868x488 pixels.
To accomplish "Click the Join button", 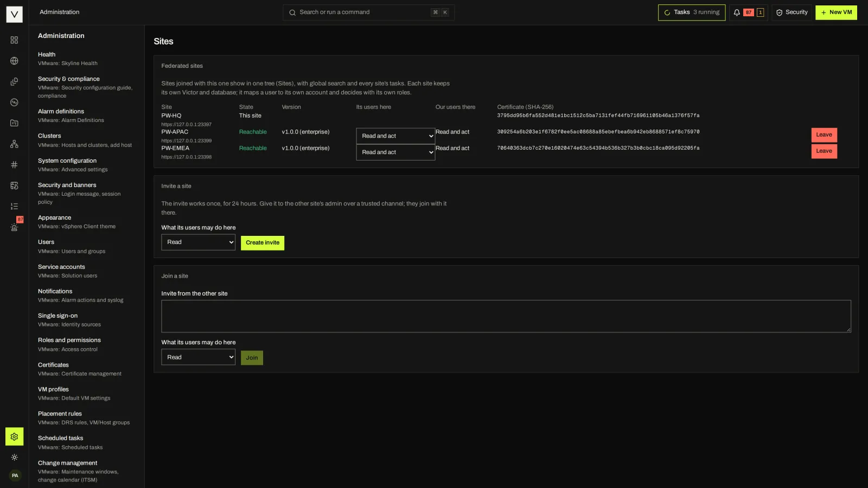I will (x=252, y=358).
